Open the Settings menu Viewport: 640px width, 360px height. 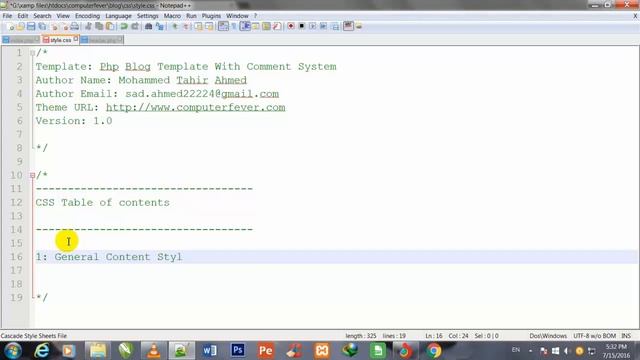tap(147, 16)
